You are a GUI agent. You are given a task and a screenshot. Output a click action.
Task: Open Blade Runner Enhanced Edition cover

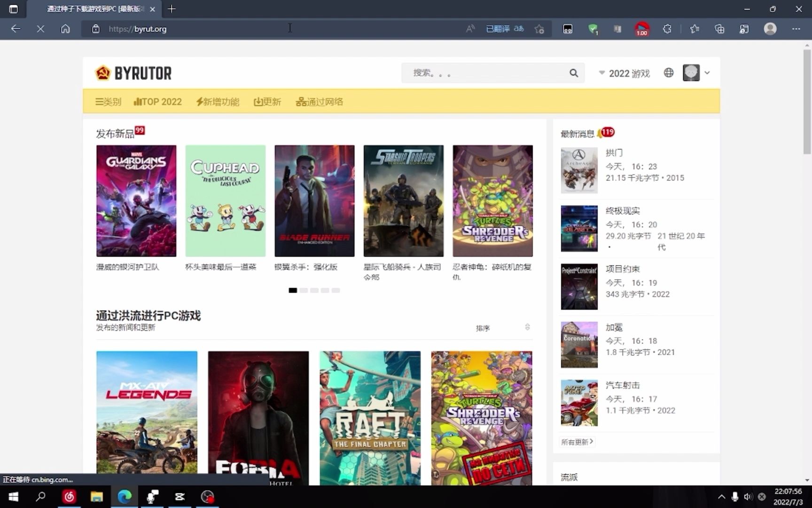tap(314, 201)
